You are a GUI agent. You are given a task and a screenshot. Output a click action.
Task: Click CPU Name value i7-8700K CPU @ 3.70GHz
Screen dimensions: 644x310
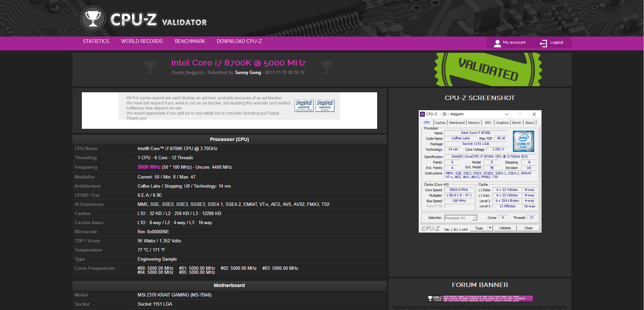point(177,148)
